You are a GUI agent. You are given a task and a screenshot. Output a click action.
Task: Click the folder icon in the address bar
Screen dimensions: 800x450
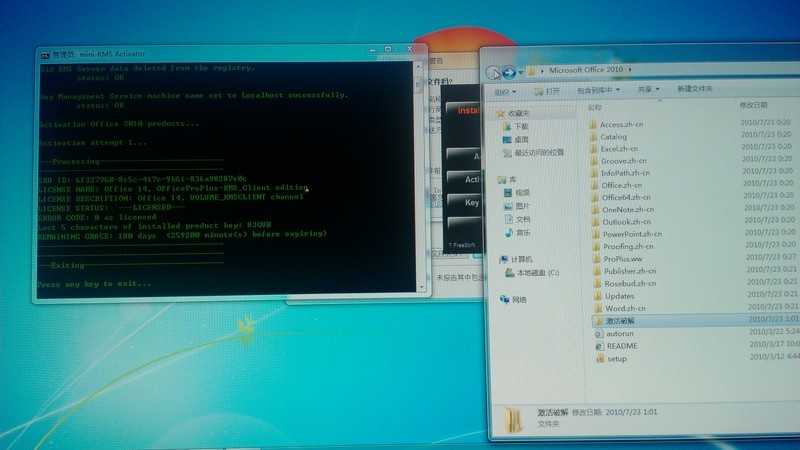pos(532,71)
